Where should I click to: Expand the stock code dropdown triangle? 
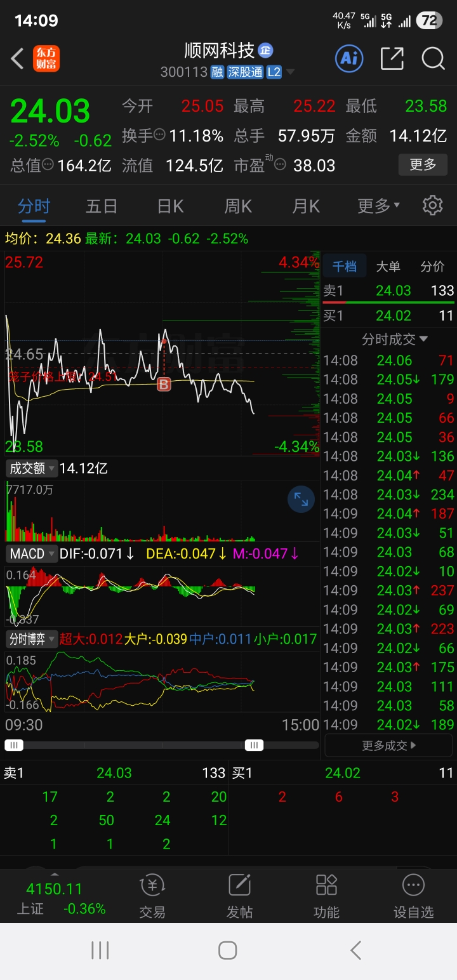291,72
